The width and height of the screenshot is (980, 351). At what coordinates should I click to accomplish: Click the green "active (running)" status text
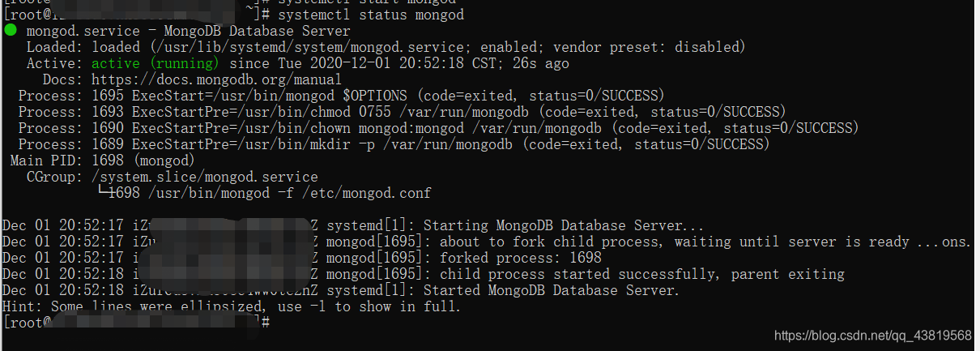point(155,63)
